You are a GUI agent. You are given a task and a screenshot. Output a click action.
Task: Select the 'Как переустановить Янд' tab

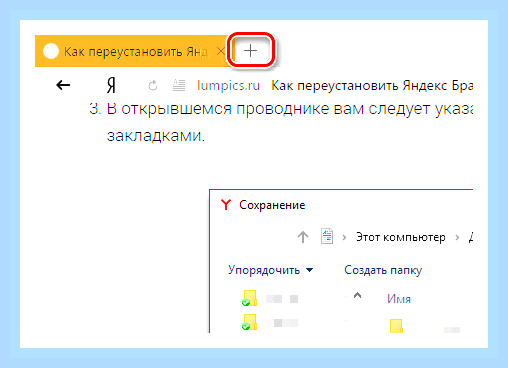tap(133, 51)
